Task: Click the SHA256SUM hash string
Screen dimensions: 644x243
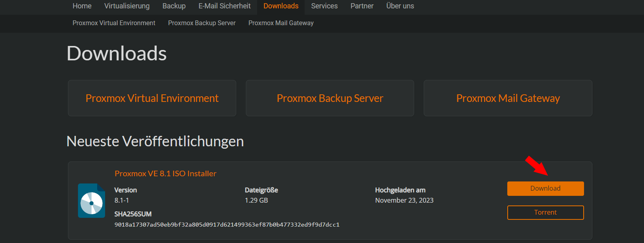Action: 227,225
